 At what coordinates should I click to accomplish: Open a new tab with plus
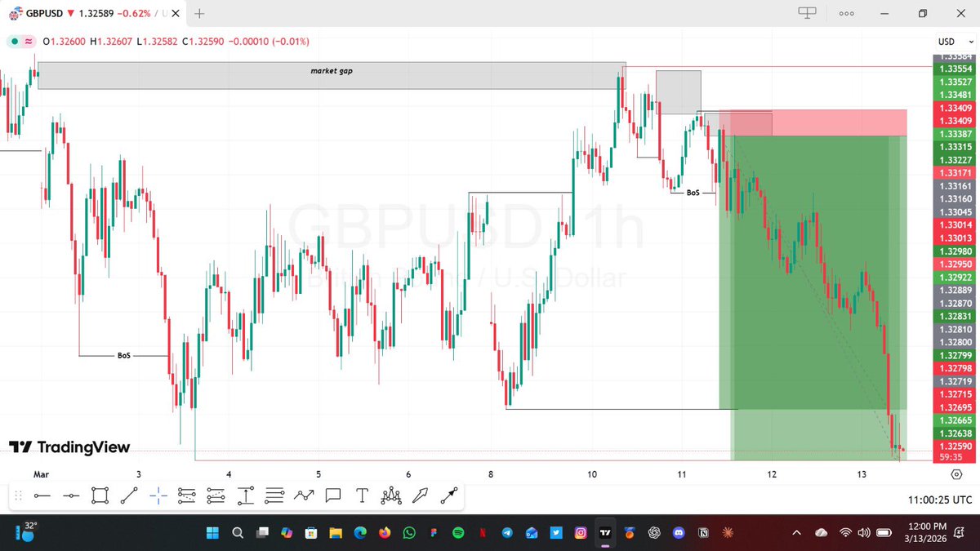coord(200,13)
